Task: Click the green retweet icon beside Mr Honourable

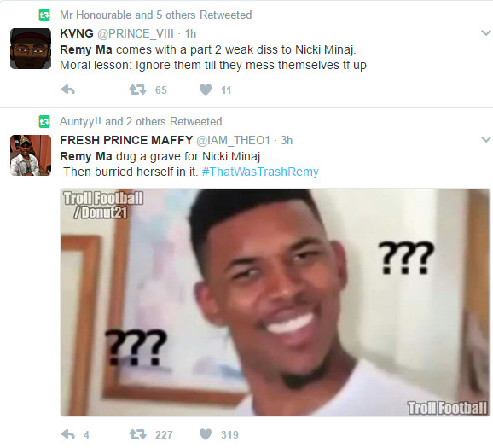Action: pyautogui.click(x=44, y=15)
